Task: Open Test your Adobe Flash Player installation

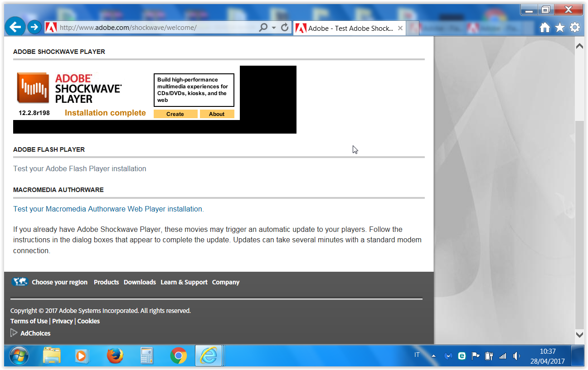Action: 80,168
